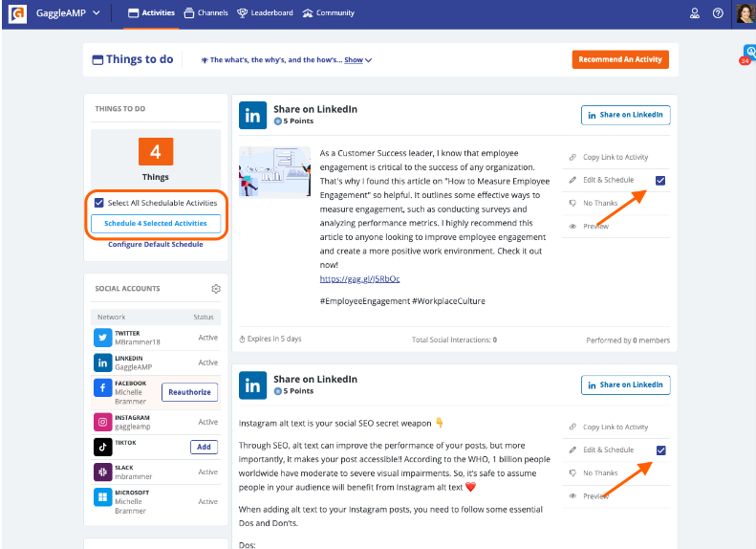Viewport: 756px width, 549px height.
Task: Click the Facebook network icon
Action: coord(102,387)
